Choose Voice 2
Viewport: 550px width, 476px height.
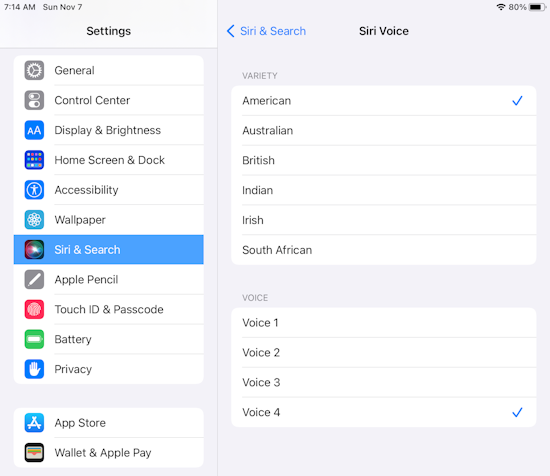pos(384,353)
